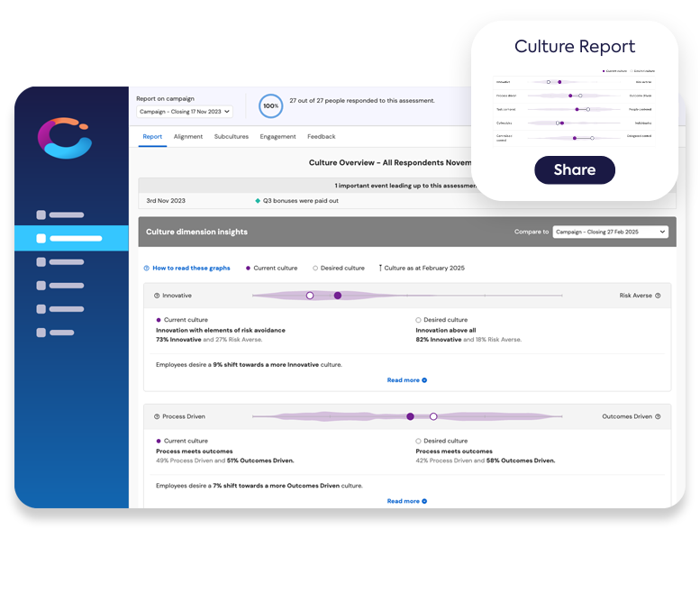
Task: Click the Current culture legend item
Action: pos(271,269)
